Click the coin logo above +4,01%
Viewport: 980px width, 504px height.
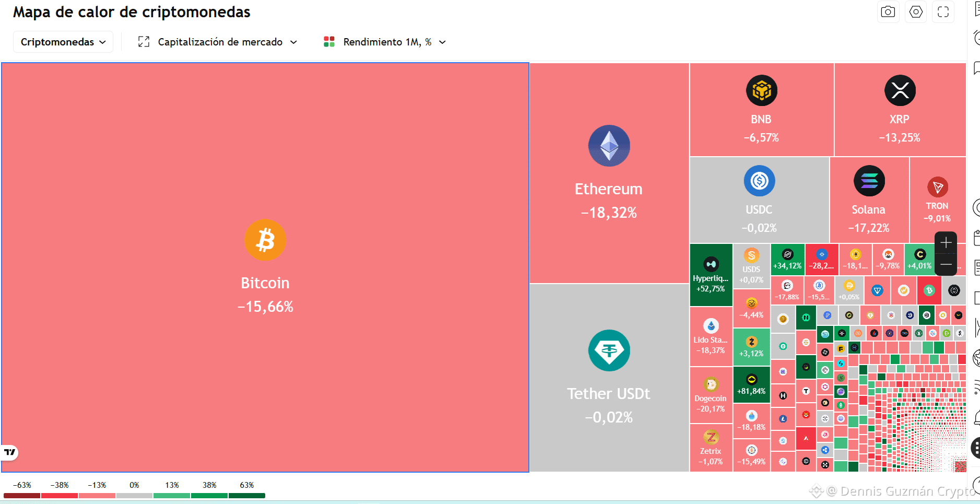pyautogui.click(x=920, y=254)
